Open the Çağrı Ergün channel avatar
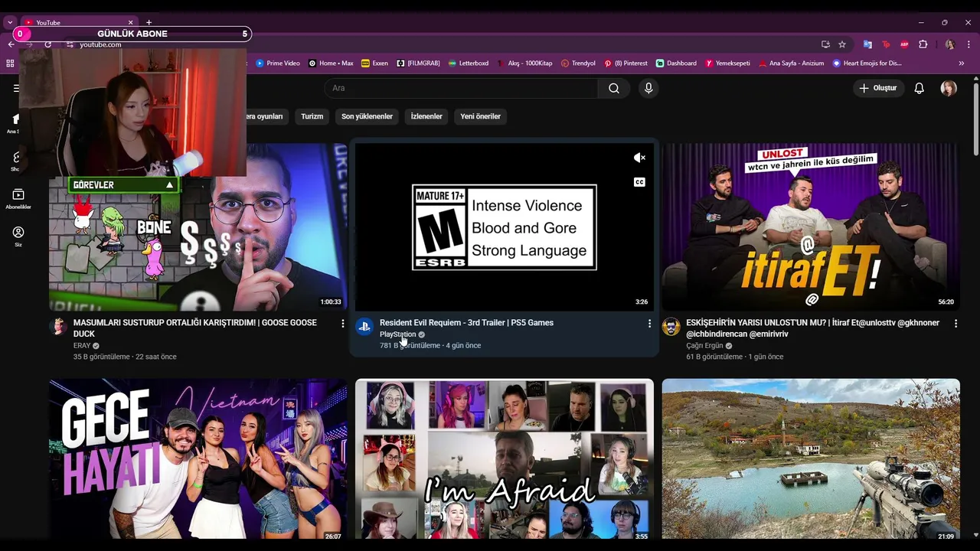 671,326
